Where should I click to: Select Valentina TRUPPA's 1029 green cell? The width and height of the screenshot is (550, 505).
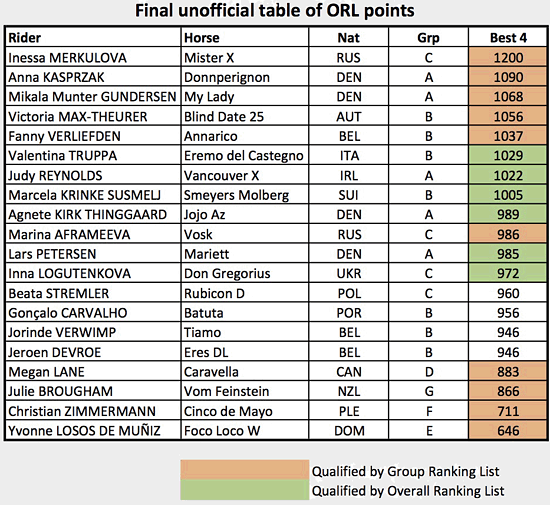pyautogui.click(x=508, y=155)
